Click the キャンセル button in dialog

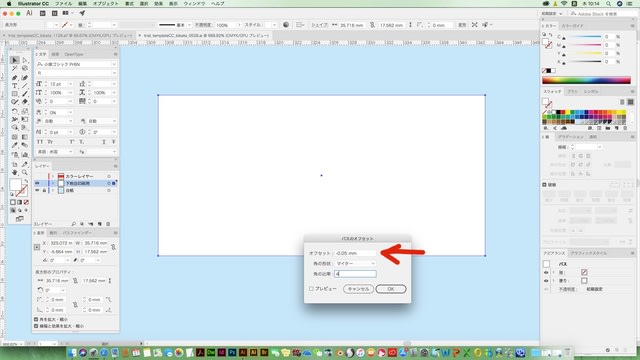[x=358, y=289]
